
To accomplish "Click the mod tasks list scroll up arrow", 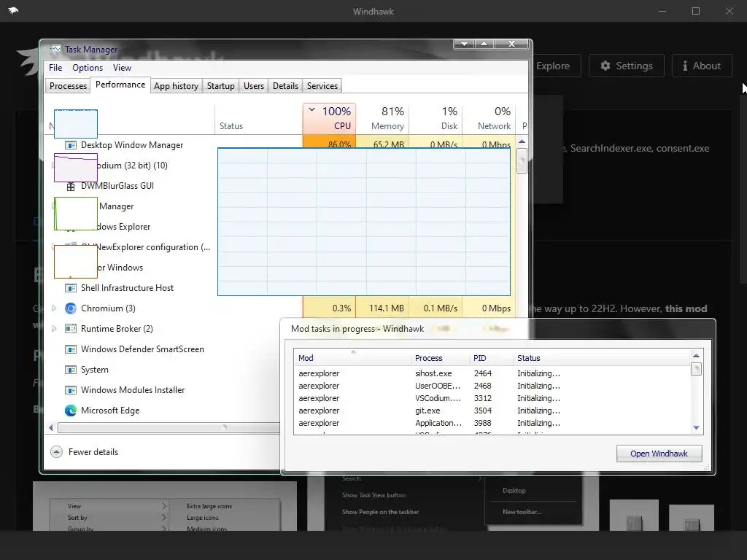I will pyautogui.click(x=696, y=356).
